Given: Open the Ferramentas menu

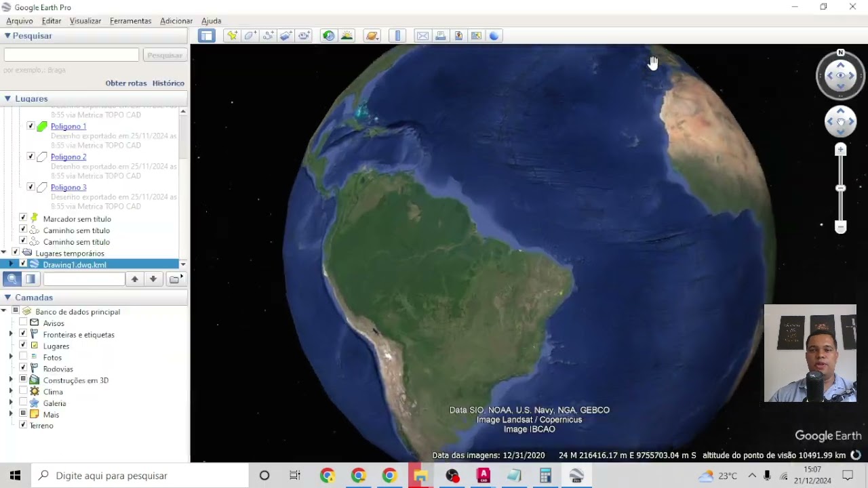Looking at the screenshot, I should tap(131, 21).
